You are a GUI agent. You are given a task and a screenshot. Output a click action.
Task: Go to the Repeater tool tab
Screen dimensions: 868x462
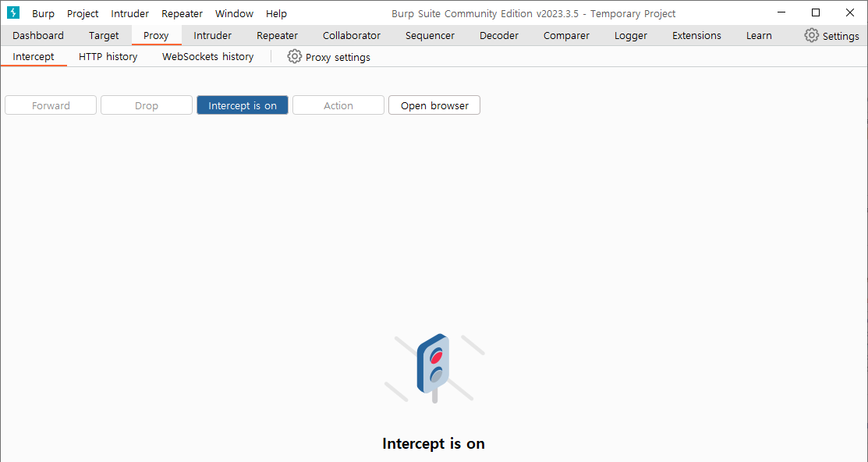click(x=278, y=35)
